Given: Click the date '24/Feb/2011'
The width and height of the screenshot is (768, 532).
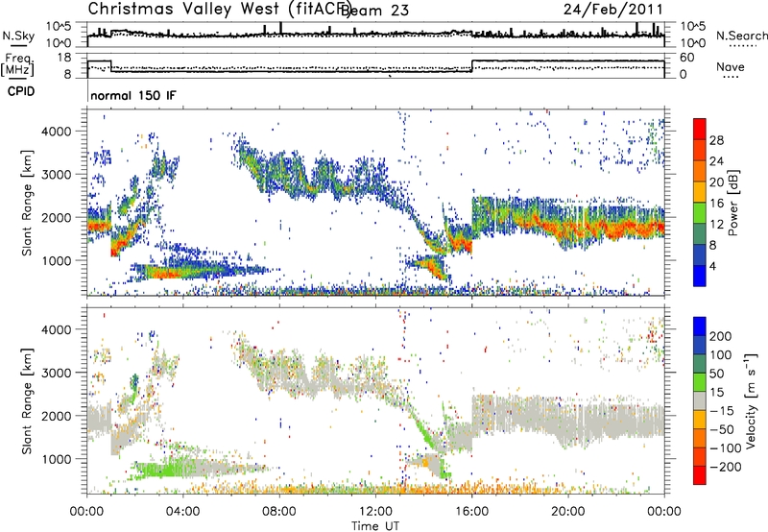Looking at the screenshot, I should pyautogui.click(x=613, y=9).
